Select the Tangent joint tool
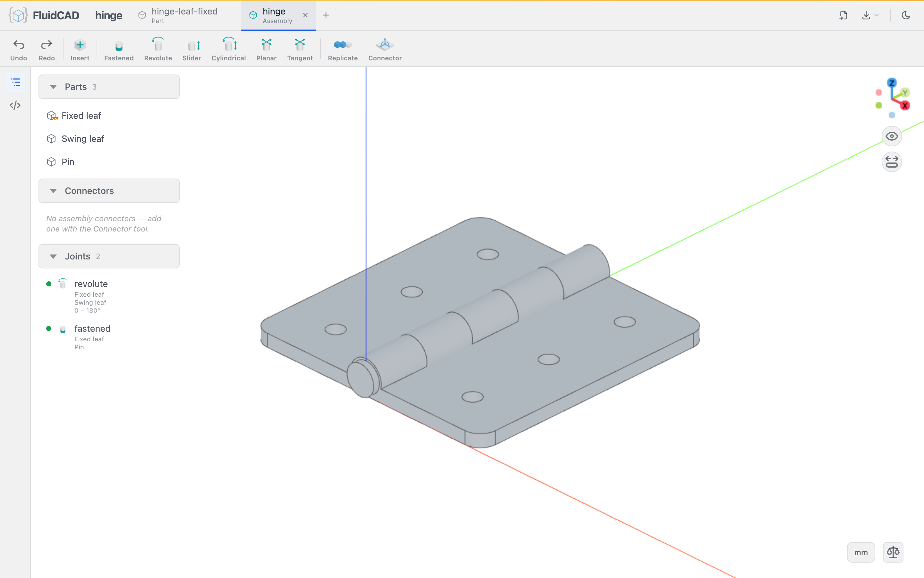 [300, 50]
